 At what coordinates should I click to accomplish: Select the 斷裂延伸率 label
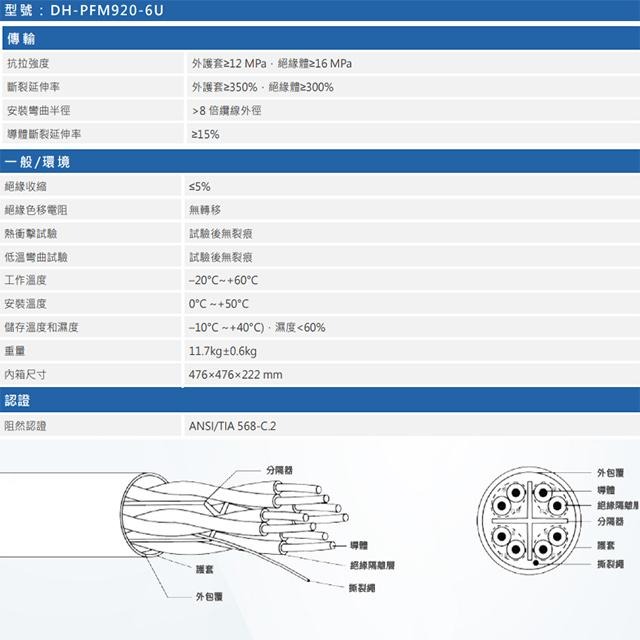33,87
